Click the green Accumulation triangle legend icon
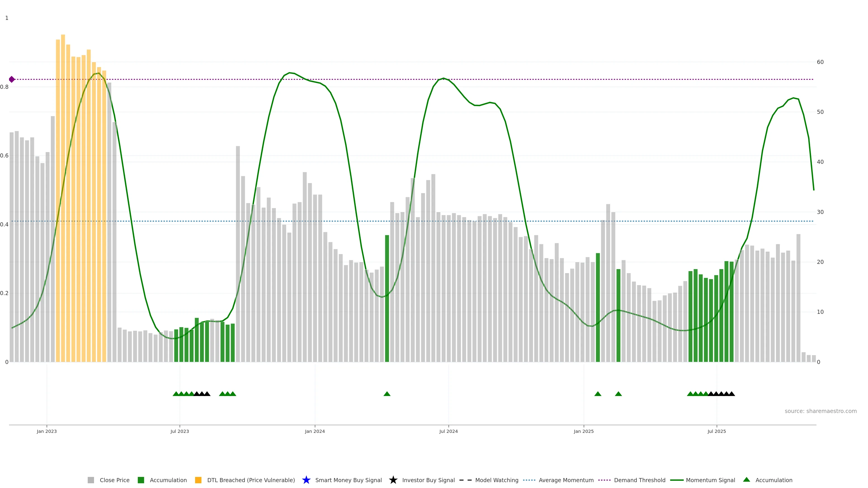This screenshot has height=488, width=868. [746, 480]
